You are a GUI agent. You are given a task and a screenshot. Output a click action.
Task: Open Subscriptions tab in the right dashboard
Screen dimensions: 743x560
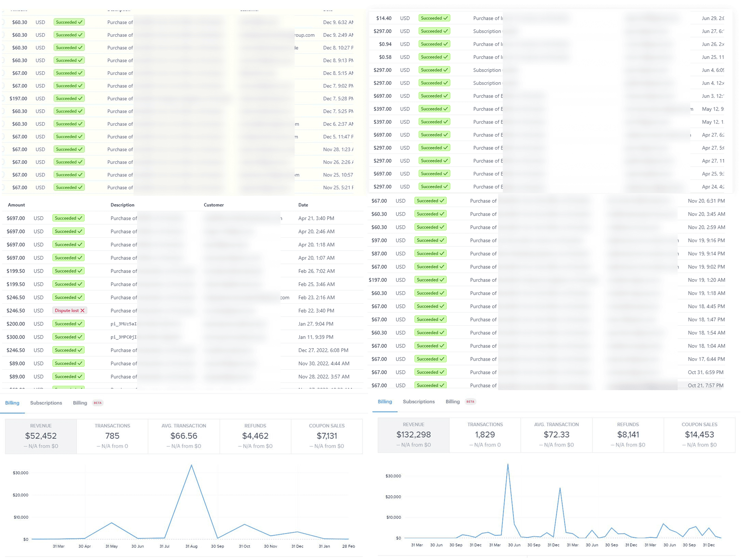click(419, 401)
